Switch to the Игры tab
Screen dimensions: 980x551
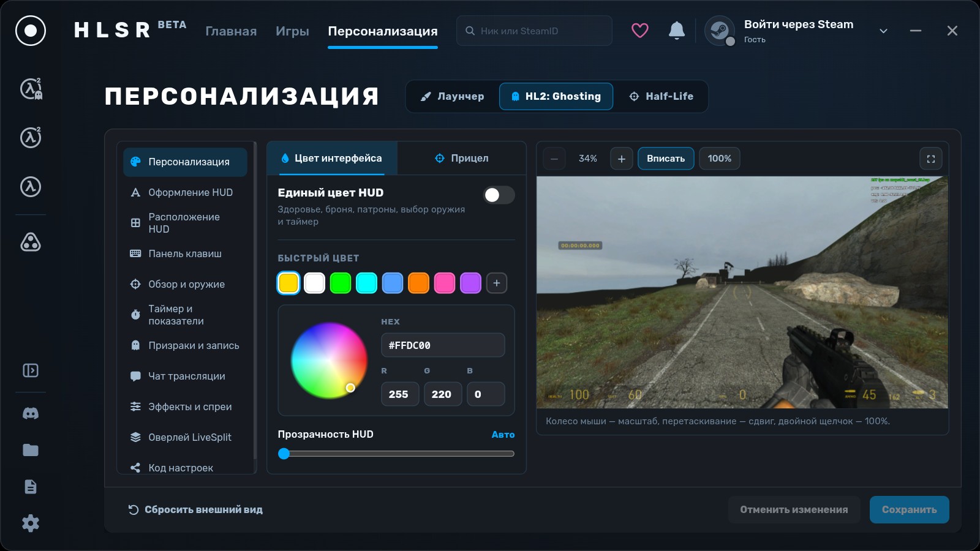coord(292,31)
